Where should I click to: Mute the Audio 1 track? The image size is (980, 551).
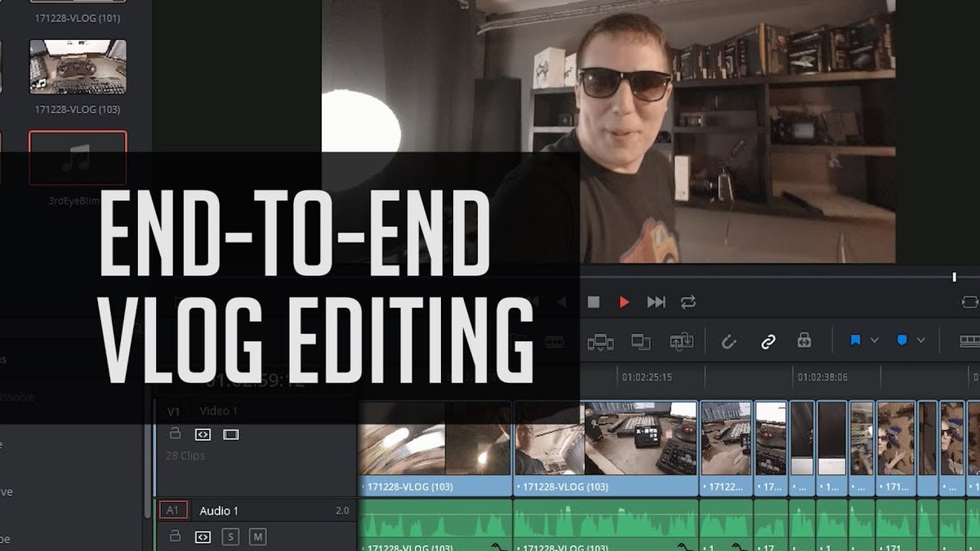(x=257, y=536)
